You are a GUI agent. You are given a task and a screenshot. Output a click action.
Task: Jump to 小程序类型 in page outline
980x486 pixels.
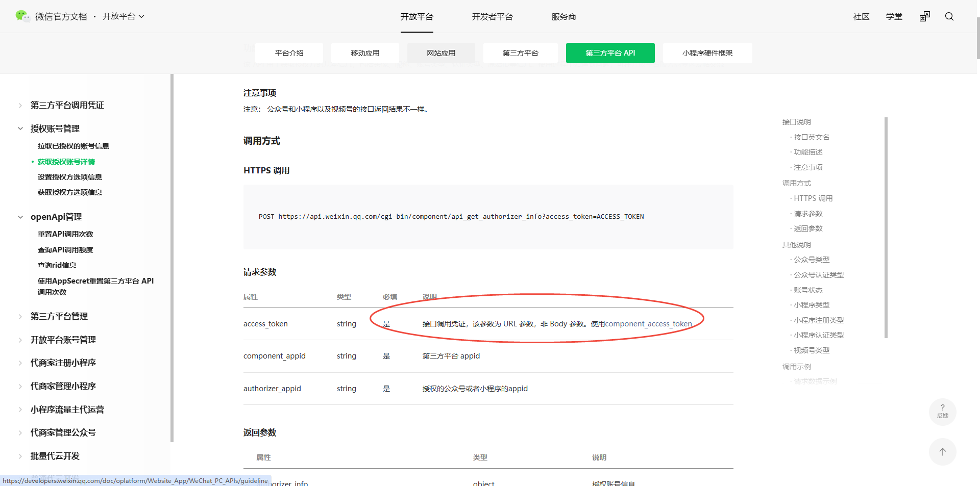[x=812, y=305]
